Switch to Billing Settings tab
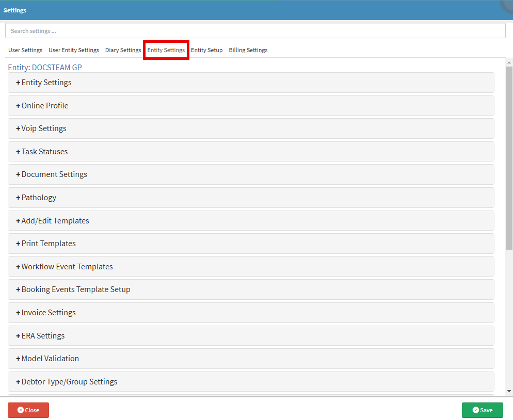 coord(248,50)
